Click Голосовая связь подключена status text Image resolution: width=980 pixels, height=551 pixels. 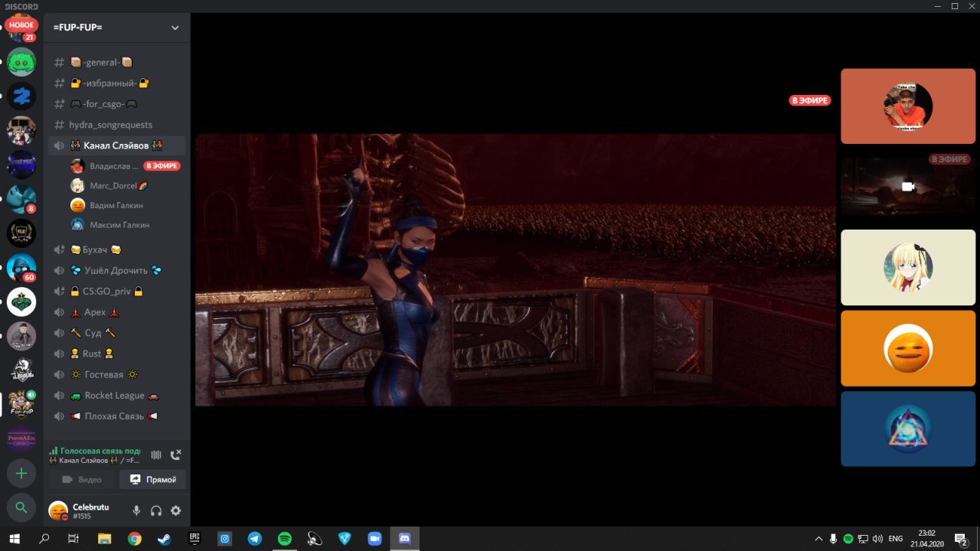[95, 451]
